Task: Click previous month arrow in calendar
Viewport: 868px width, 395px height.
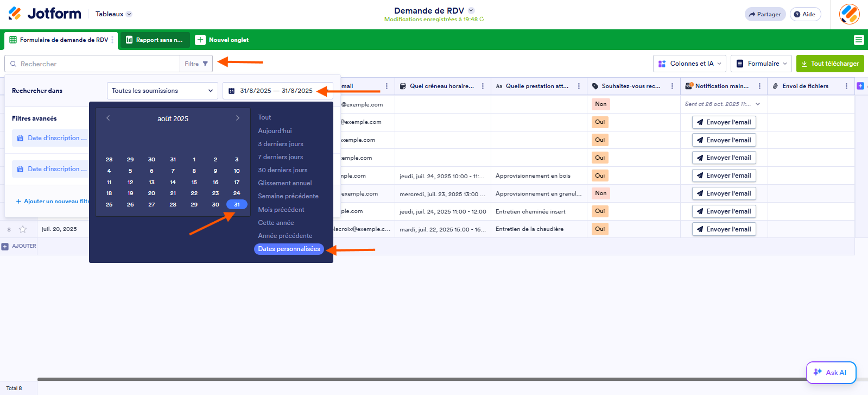Action: [x=108, y=118]
